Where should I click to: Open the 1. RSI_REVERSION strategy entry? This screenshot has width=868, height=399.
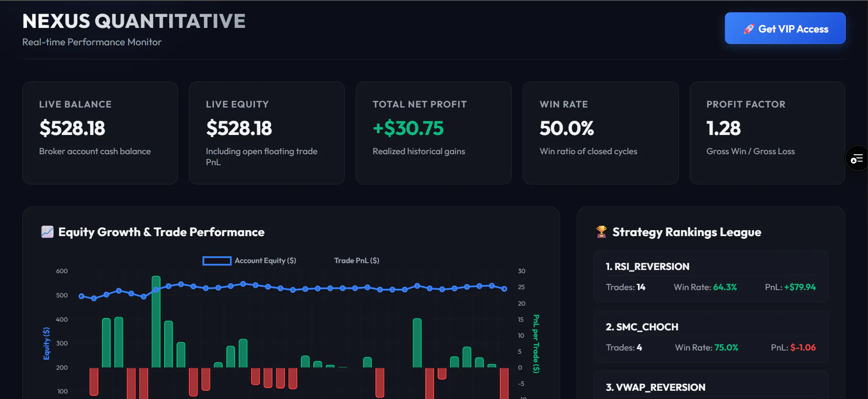711,276
